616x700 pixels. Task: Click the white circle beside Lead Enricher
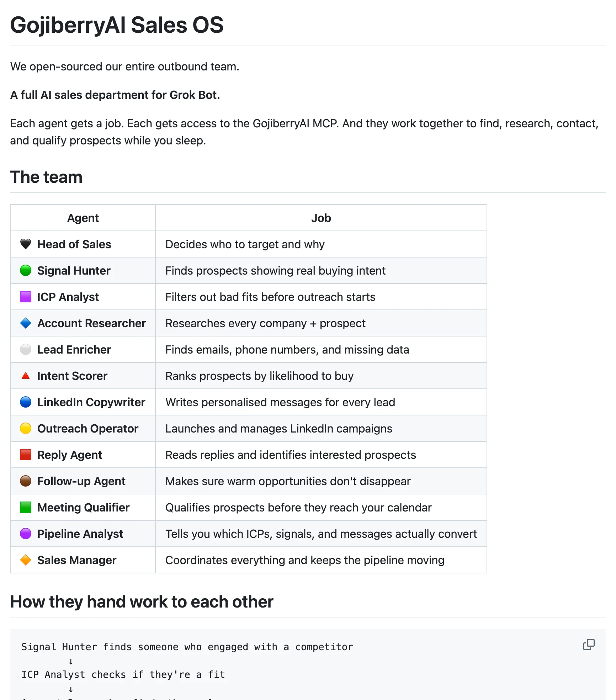pos(26,349)
